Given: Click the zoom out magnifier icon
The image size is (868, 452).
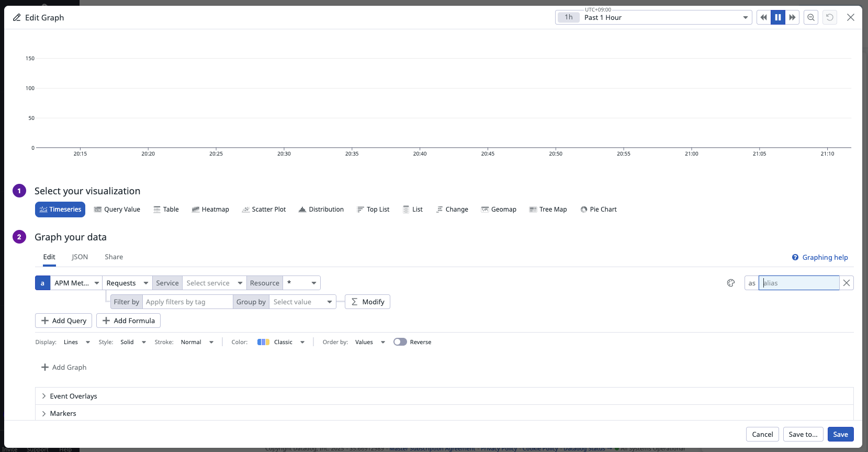Looking at the screenshot, I should coord(810,17).
